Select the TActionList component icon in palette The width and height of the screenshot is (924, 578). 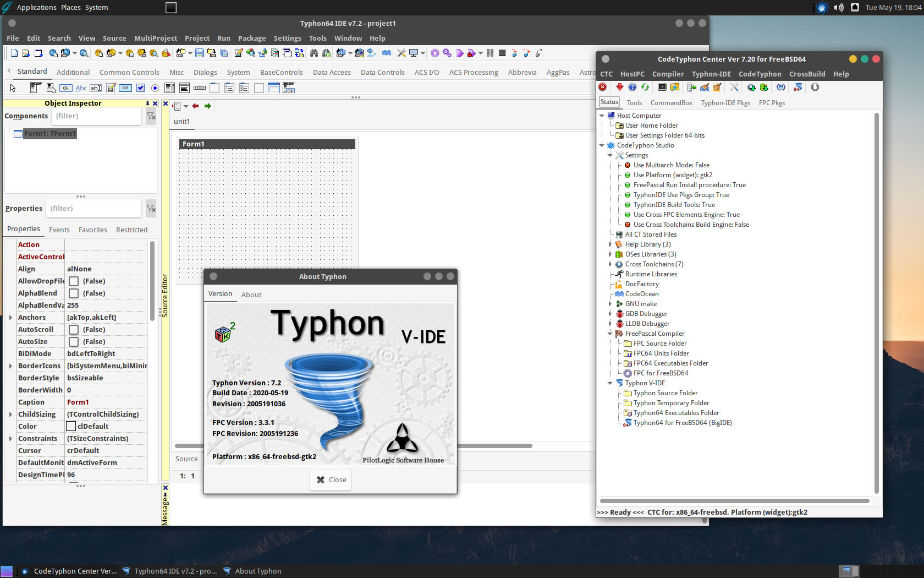point(288,88)
